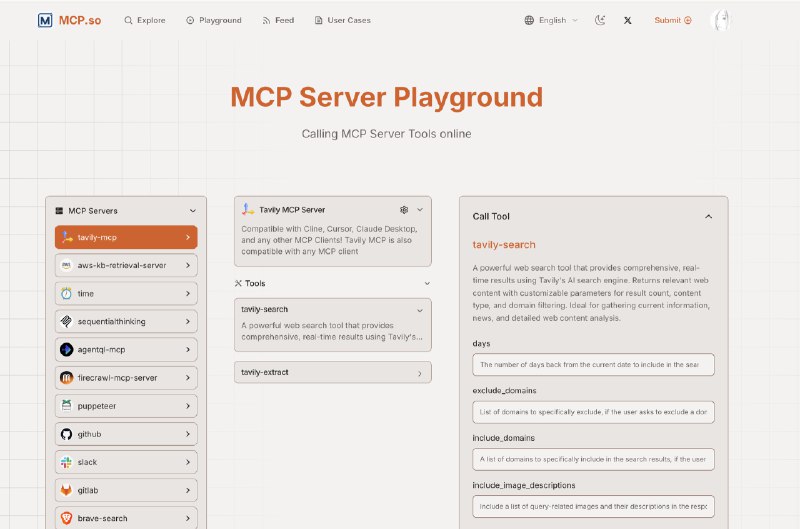Select the aws-kb-retrieval-server entry

tap(126, 265)
